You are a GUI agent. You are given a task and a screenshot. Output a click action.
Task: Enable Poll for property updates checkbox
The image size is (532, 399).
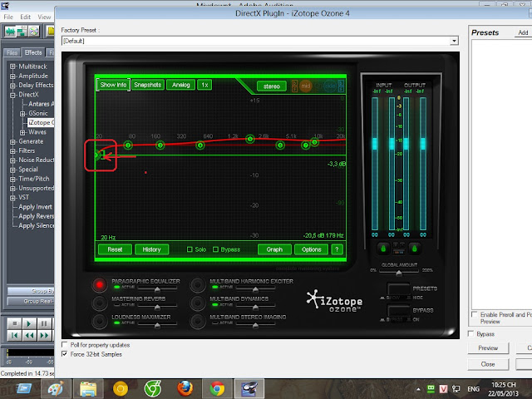pos(65,345)
